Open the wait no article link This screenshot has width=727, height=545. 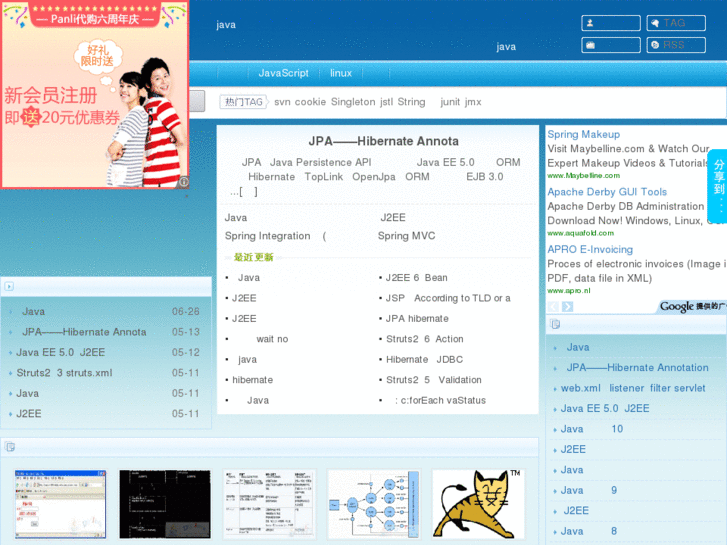click(x=272, y=339)
